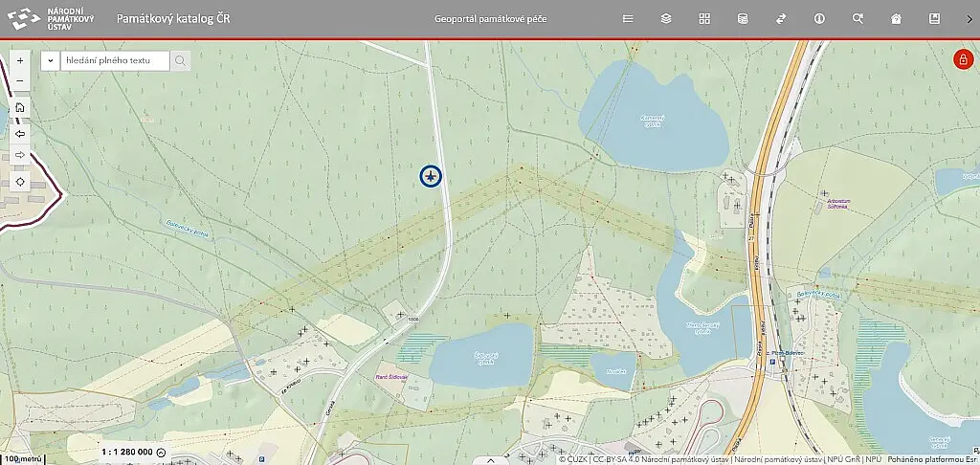Click the 'Bolevecký potok' stream label in the left forest
The width and height of the screenshot is (980, 465).
click(x=189, y=228)
